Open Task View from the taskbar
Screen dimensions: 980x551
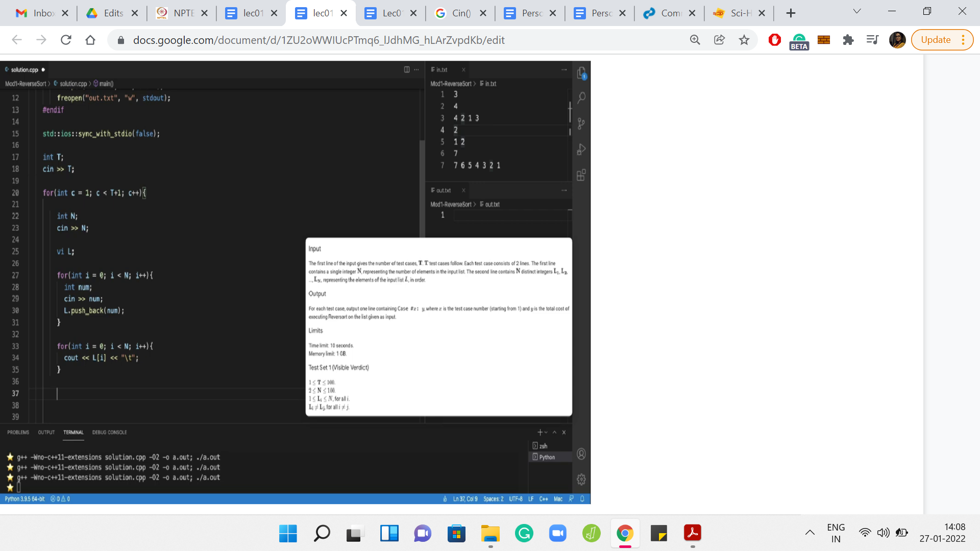pyautogui.click(x=355, y=534)
